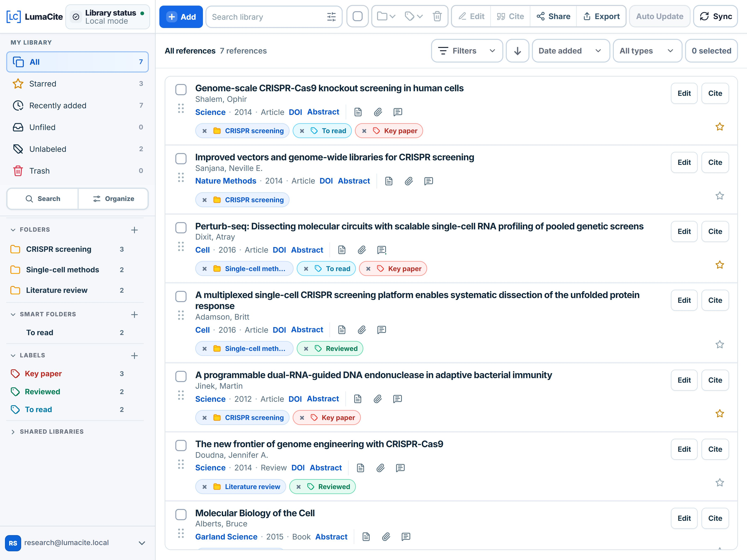Select the Adamson multiplexed screening checkbox
The width and height of the screenshot is (747, 560).
(181, 297)
